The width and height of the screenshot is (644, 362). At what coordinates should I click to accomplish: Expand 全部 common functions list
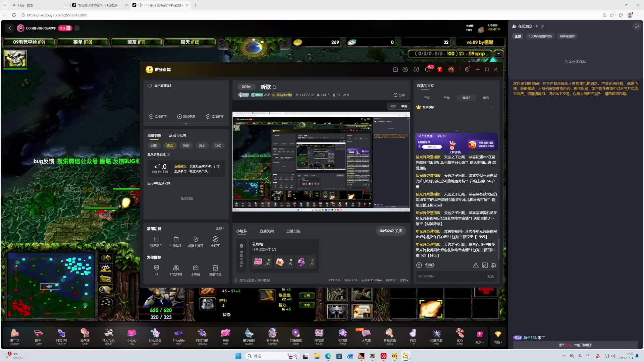point(220,229)
